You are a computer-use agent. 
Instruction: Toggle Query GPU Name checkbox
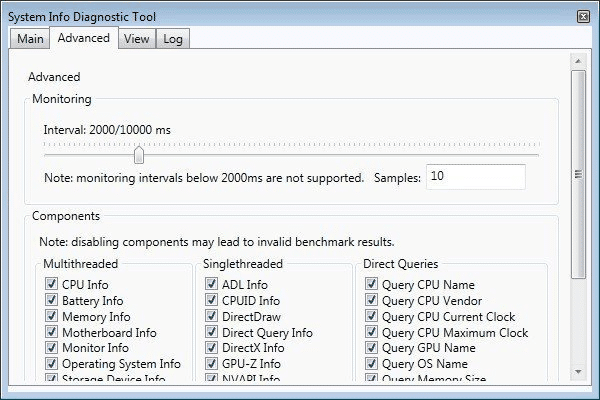[372, 349]
